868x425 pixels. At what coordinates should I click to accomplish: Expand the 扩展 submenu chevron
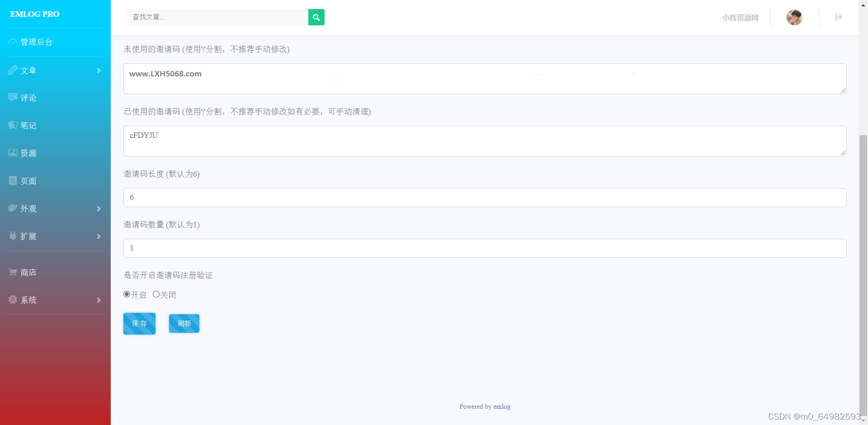[x=99, y=236]
